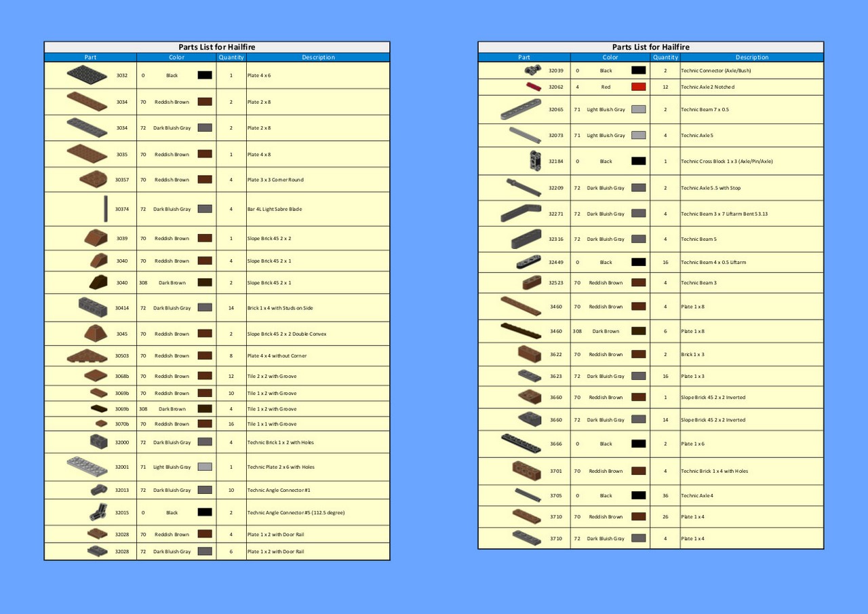This screenshot has width=868, height=614.
Task: Select part number "3070b"
Action: [x=122, y=424]
